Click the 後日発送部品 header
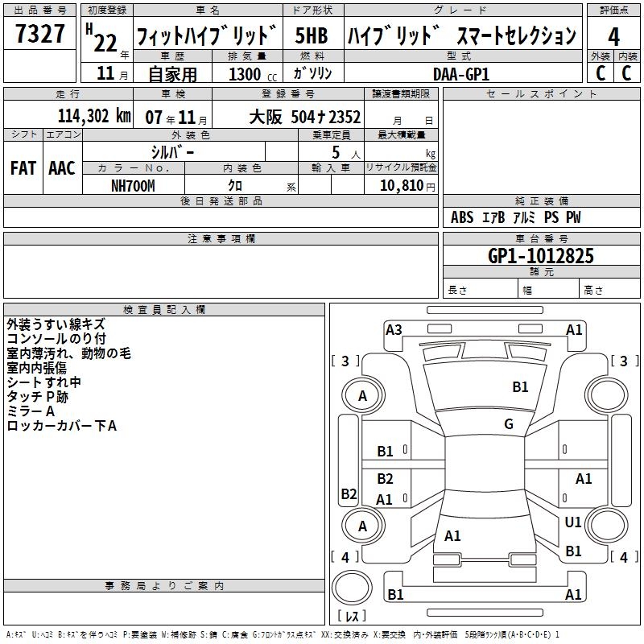This screenshot has height=644, width=644. pyautogui.click(x=221, y=200)
